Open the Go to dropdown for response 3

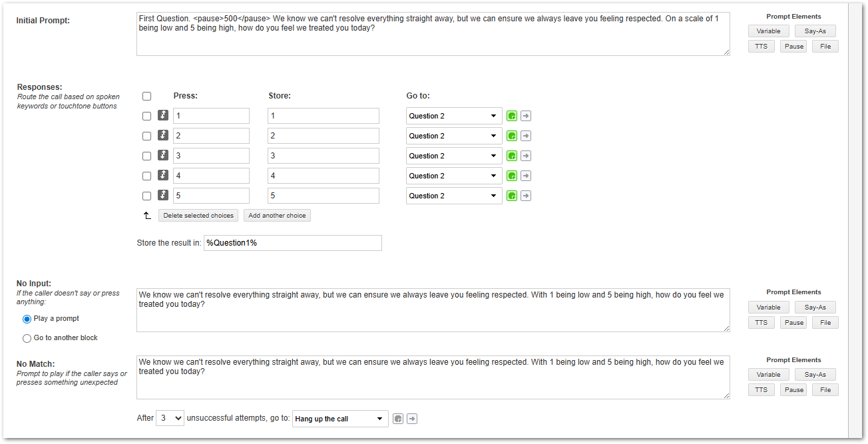tap(454, 156)
